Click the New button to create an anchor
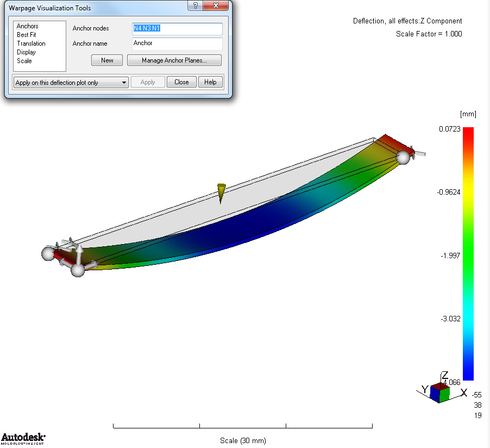This screenshot has height=448, width=490. click(x=106, y=60)
